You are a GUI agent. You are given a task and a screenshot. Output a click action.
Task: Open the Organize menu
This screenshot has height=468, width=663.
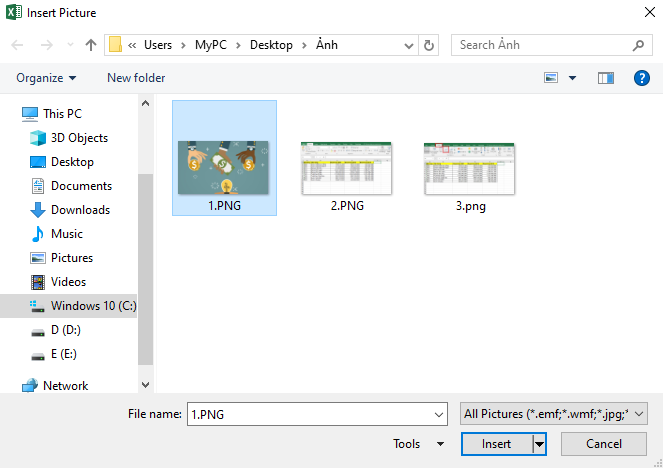pos(46,78)
